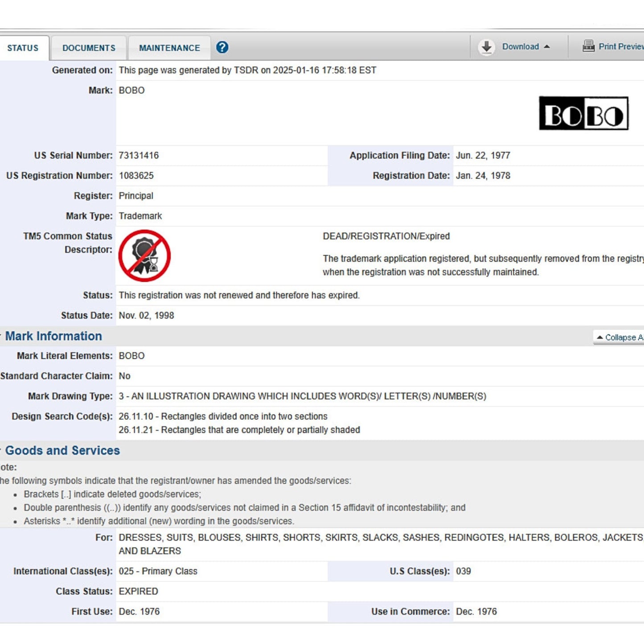644x644 pixels.
Task: Open the DOCUMENTS tab
Action: pos(89,48)
